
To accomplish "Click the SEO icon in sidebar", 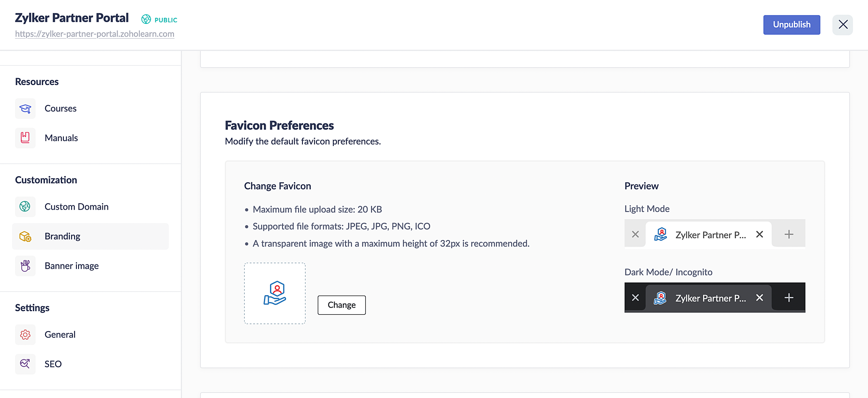I will point(25,364).
